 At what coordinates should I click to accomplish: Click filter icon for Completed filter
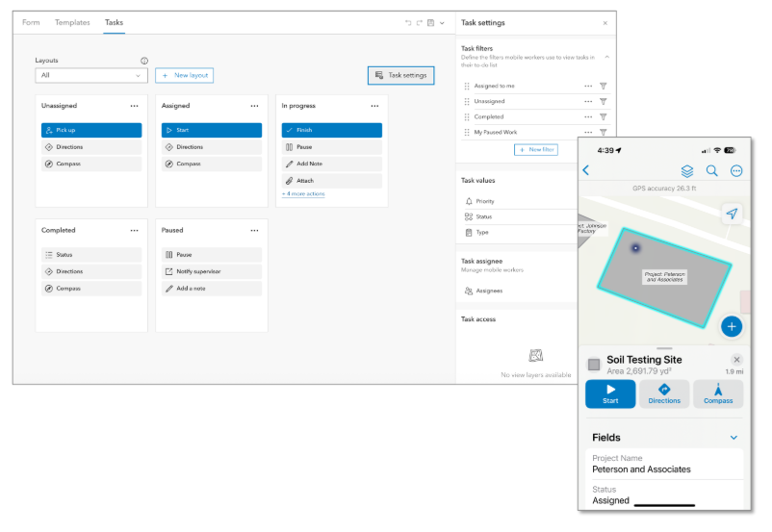[x=604, y=117]
